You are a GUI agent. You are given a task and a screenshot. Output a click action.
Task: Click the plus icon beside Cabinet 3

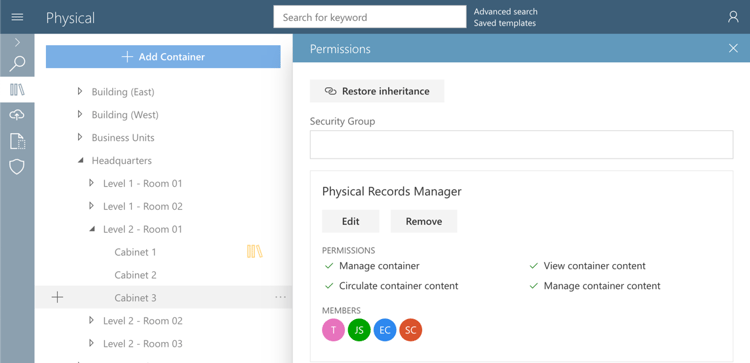click(57, 297)
